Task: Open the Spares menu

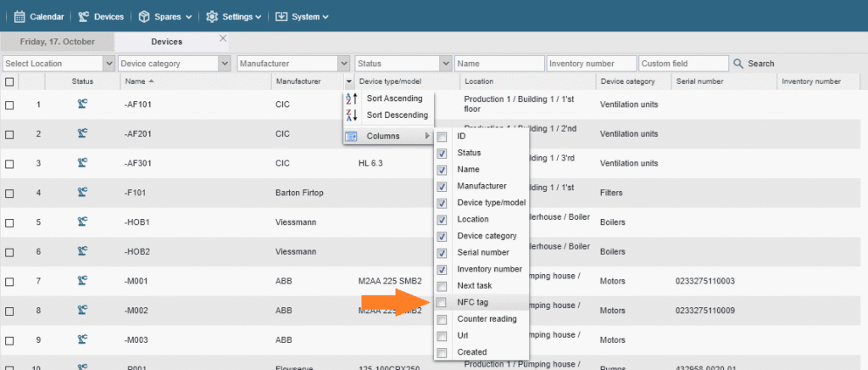Action: pyautogui.click(x=165, y=16)
